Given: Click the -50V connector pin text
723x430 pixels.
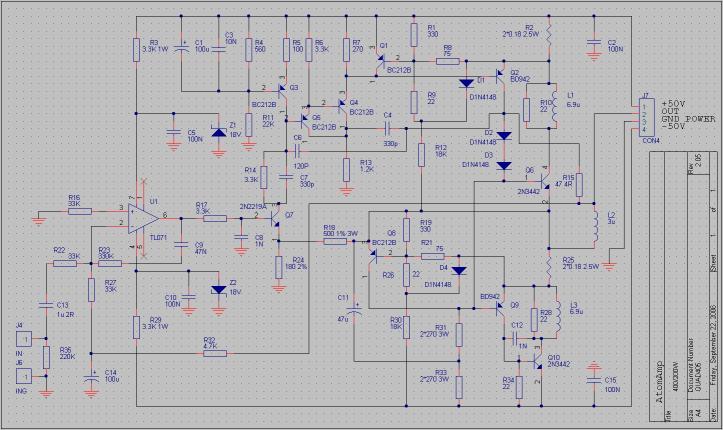Looking at the screenshot, I should pyautogui.click(x=673, y=127).
